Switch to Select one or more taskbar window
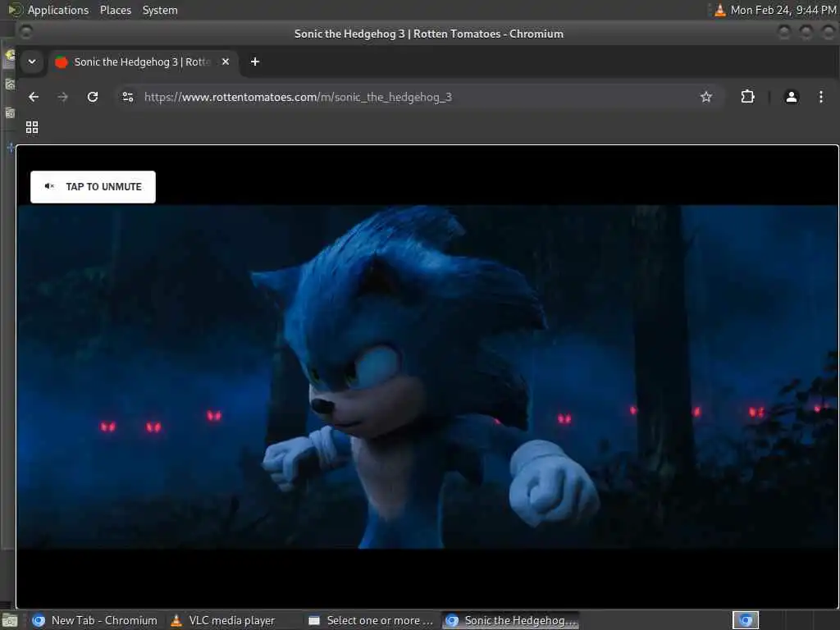Viewport: 840px width, 630px height. (372, 620)
